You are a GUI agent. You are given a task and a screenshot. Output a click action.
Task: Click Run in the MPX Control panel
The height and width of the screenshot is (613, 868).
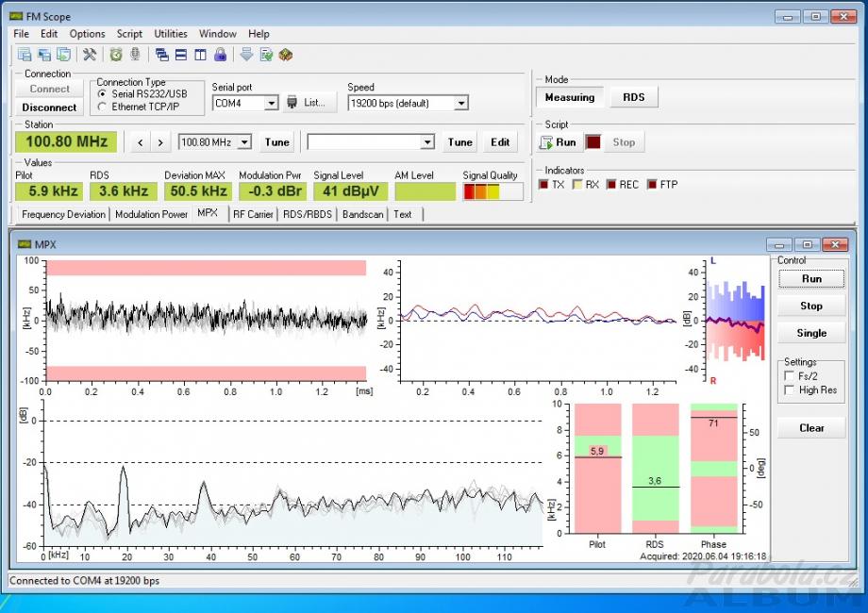pyautogui.click(x=811, y=279)
